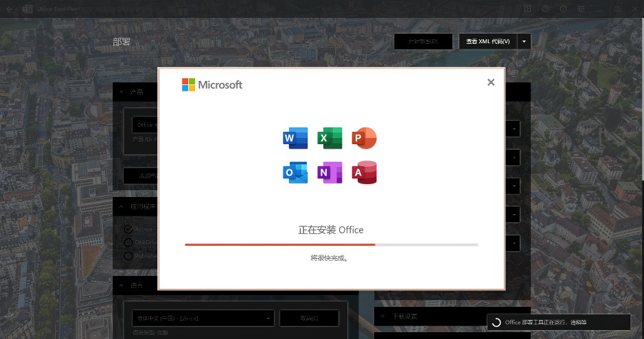Viewport: 644px width, 339px height.
Task: Go back with the arrow in Office Tool Plus
Action: 10,9
